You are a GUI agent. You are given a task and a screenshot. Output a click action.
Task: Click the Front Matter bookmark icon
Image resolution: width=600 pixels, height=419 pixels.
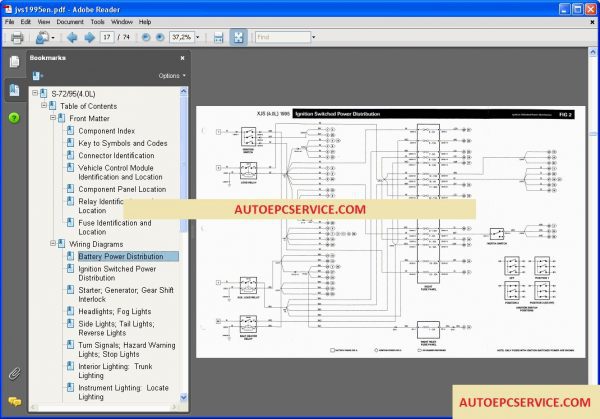coord(61,118)
